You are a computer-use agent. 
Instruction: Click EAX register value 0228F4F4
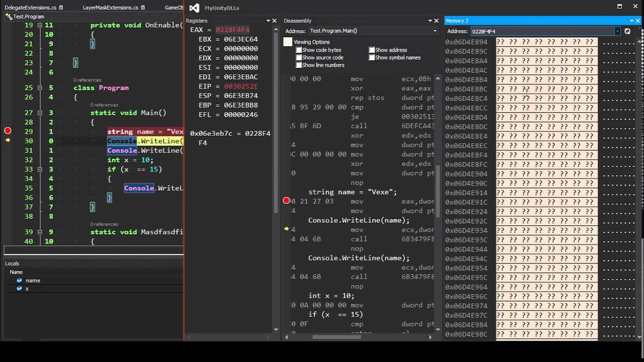click(232, 30)
